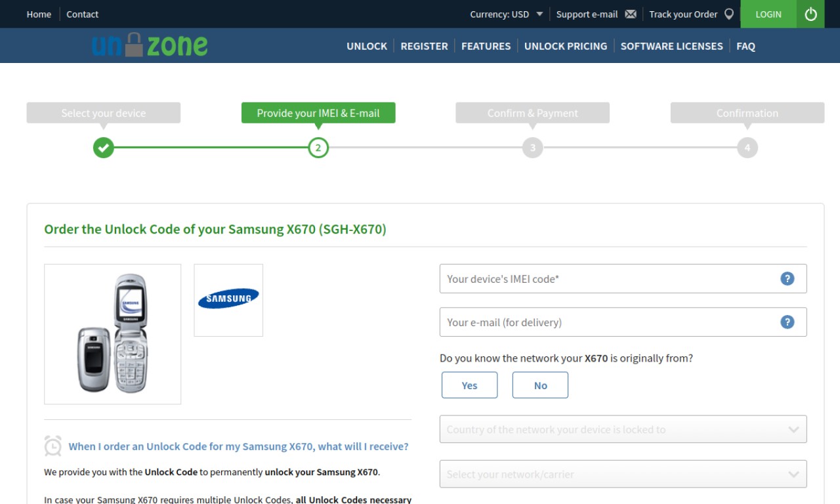Click the step 3 circle indicator
This screenshot has height=504, width=840.
point(533,148)
